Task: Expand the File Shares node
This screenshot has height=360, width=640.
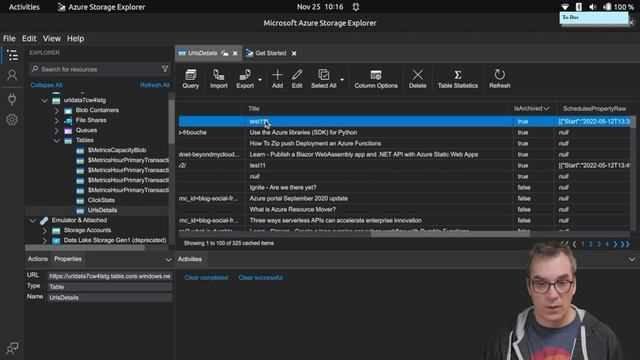Action: pyautogui.click(x=57, y=120)
